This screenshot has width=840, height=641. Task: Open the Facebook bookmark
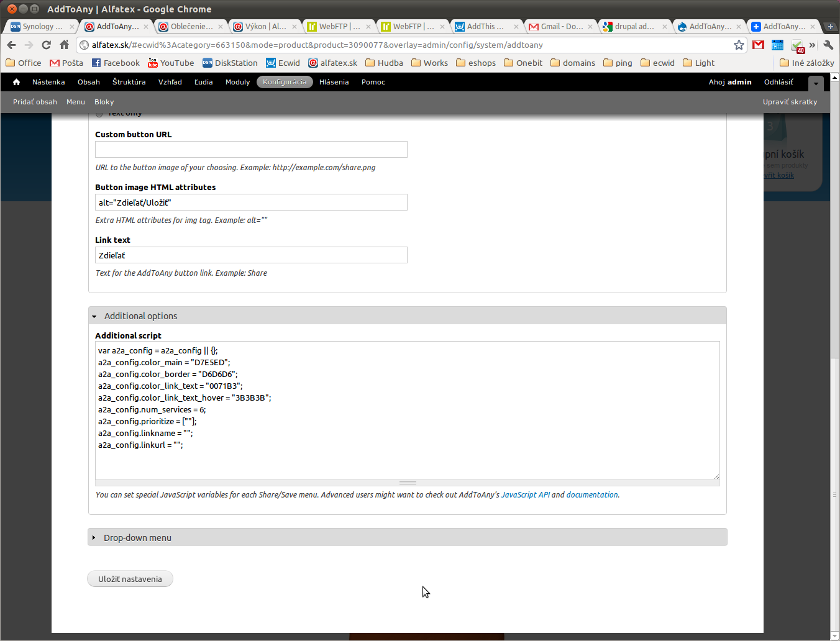(116, 63)
